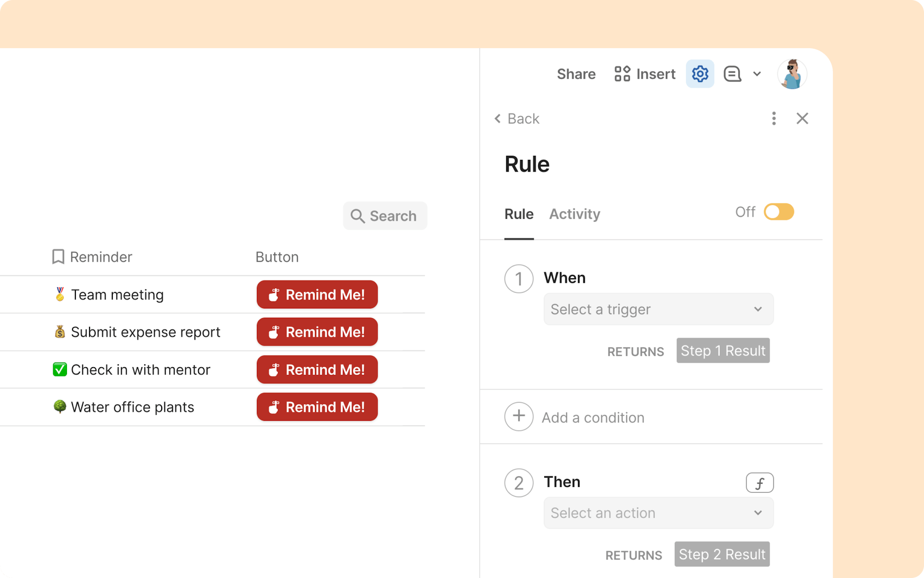Click the Insert blocks icon
The width and height of the screenshot is (924, 578).
pyautogui.click(x=622, y=74)
